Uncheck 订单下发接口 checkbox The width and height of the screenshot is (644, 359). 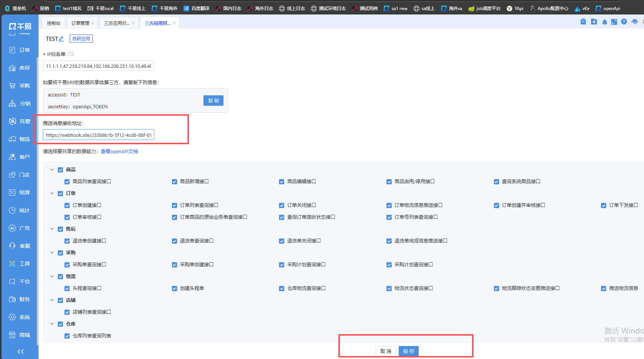point(604,205)
